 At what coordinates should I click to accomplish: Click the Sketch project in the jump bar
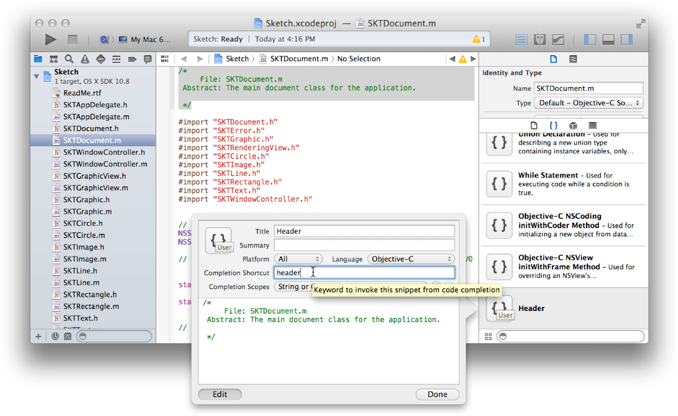click(x=232, y=59)
